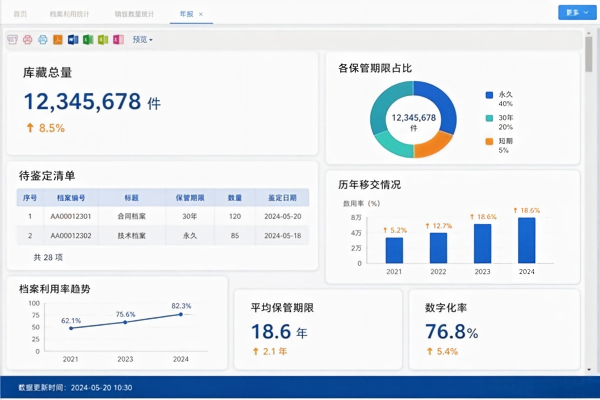Image resolution: width=600 pixels, height=400 pixels.
Task: Click the 2023 bar in 历年移交情况
Action: [x=483, y=244]
